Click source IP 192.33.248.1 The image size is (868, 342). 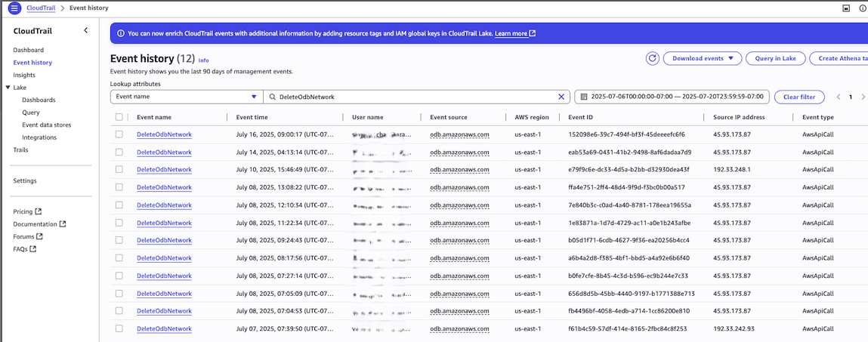point(731,170)
